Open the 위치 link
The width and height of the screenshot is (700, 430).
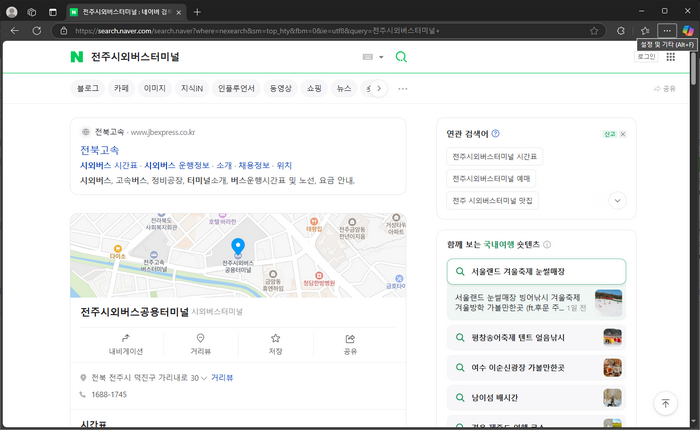click(x=284, y=165)
